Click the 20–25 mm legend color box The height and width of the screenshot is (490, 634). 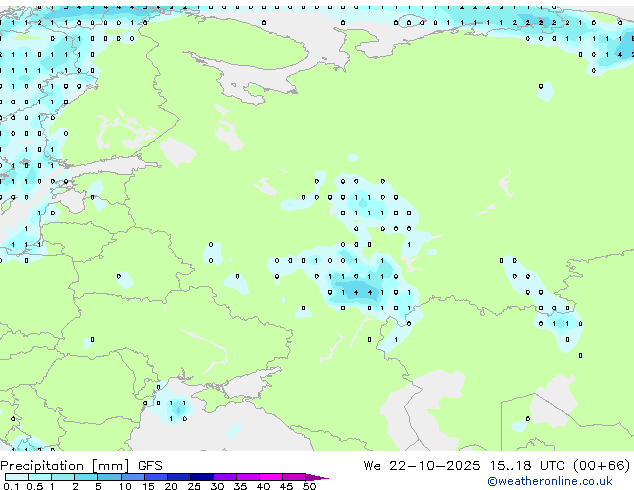coord(179,477)
